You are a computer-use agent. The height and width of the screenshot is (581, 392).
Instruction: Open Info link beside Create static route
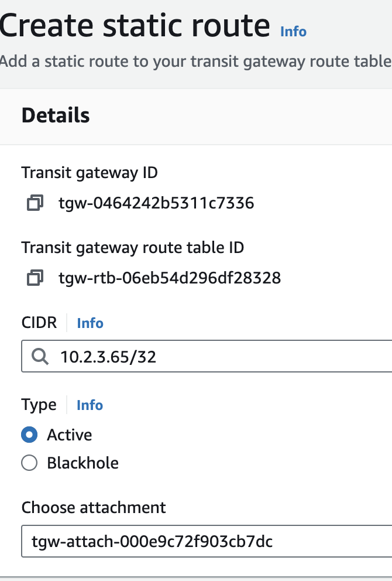(293, 31)
